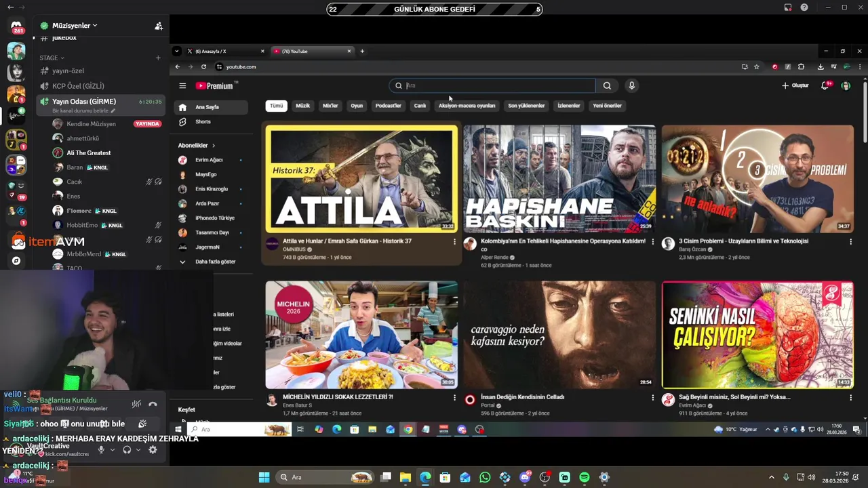Focus the YouTube Ara search field
This screenshot has height=488, width=868.
pos(492,85)
